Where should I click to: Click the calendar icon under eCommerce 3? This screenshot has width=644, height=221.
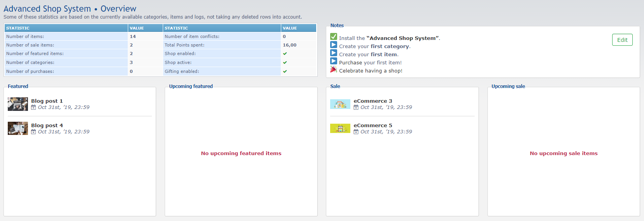coord(356,107)
